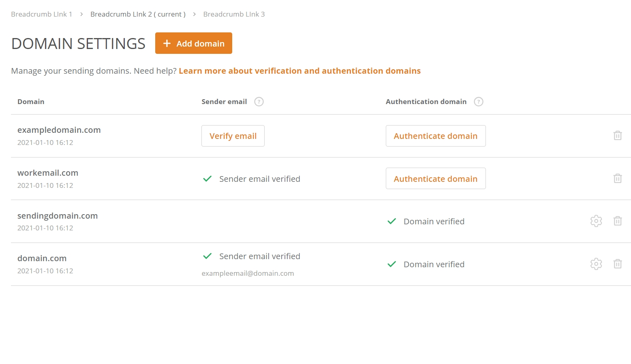
Task: Click trash icon for workemail.com
Action: tap(617, 179)
